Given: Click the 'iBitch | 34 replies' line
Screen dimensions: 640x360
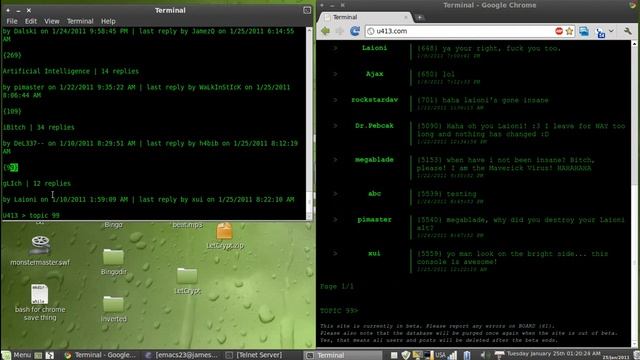Looking at the screenshot, I should click(38, 127).
